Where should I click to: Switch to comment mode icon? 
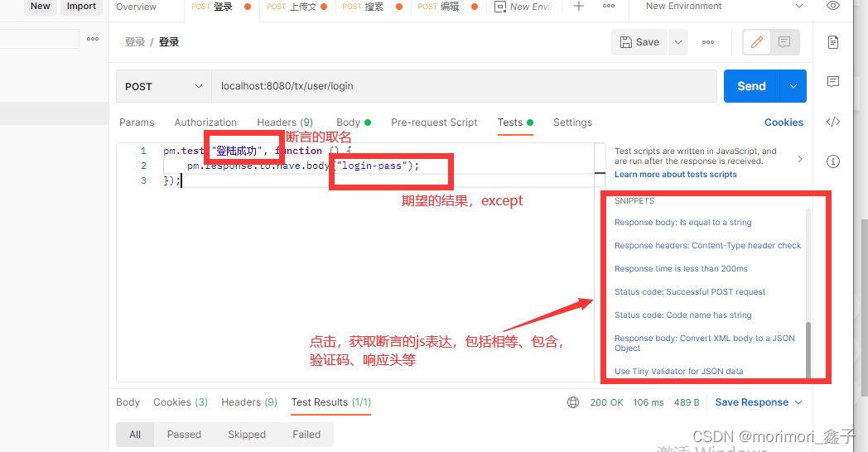pos(784,42)
